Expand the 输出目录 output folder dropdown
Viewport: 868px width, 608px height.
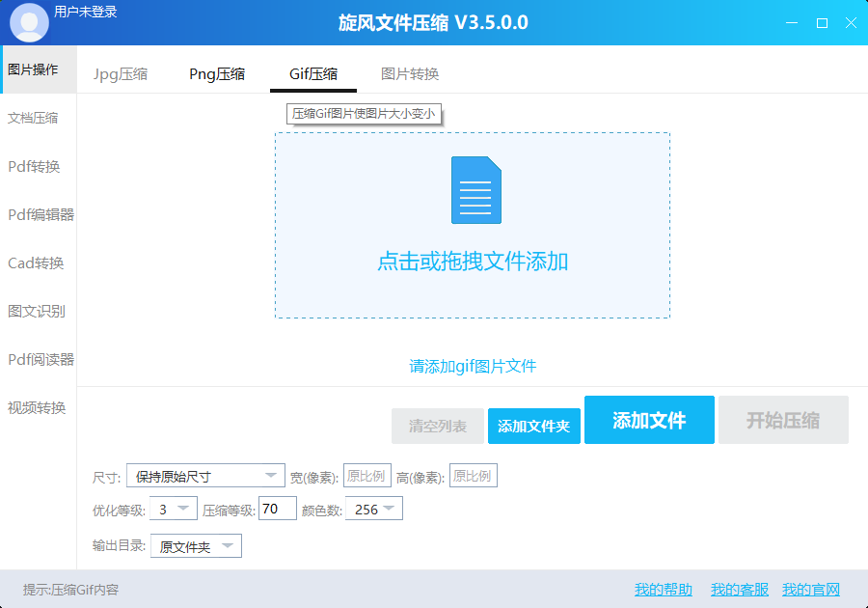(196, 546)
